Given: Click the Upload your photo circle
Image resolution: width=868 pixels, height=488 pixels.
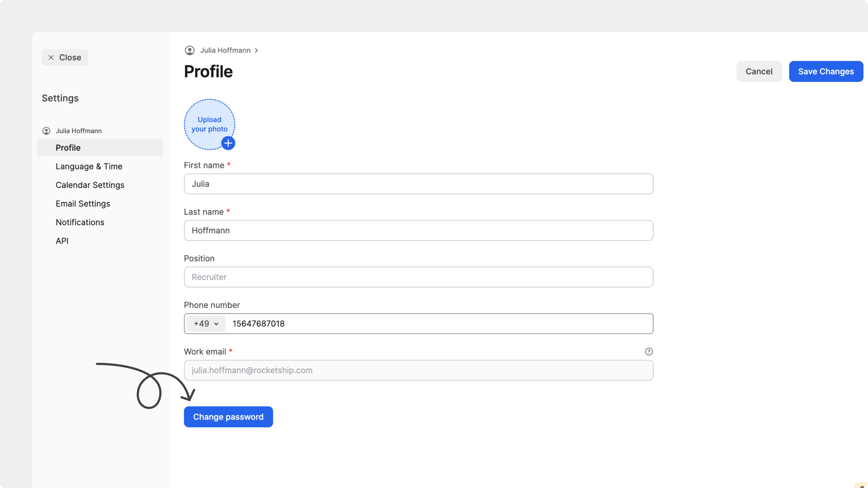Looking at the screenshot, I should tap(209, 123).
